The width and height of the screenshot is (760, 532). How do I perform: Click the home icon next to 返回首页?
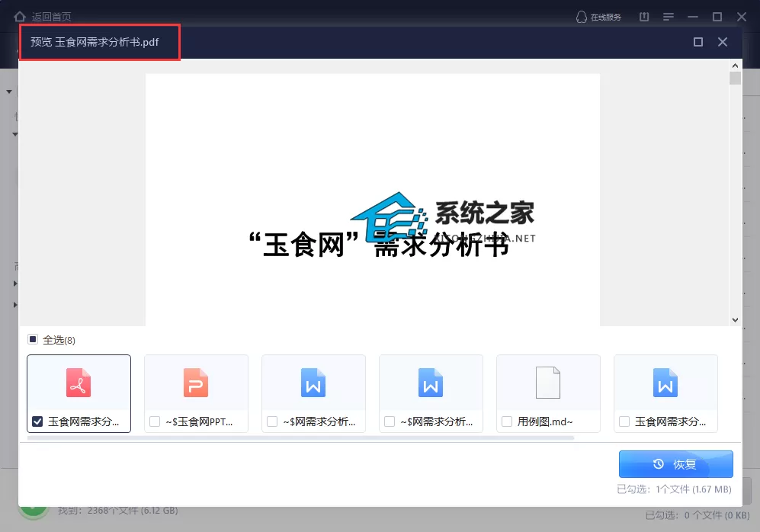coord(19,17)
